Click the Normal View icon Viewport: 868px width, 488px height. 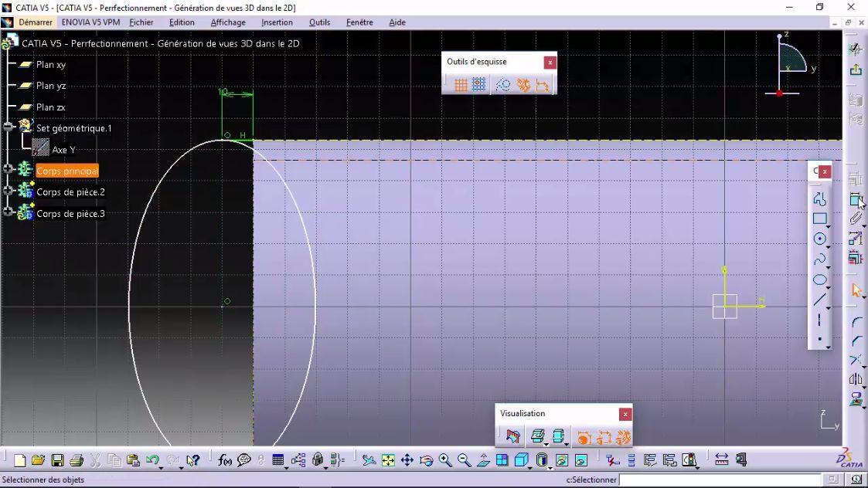pyautogui.click(x=483, y=460)
